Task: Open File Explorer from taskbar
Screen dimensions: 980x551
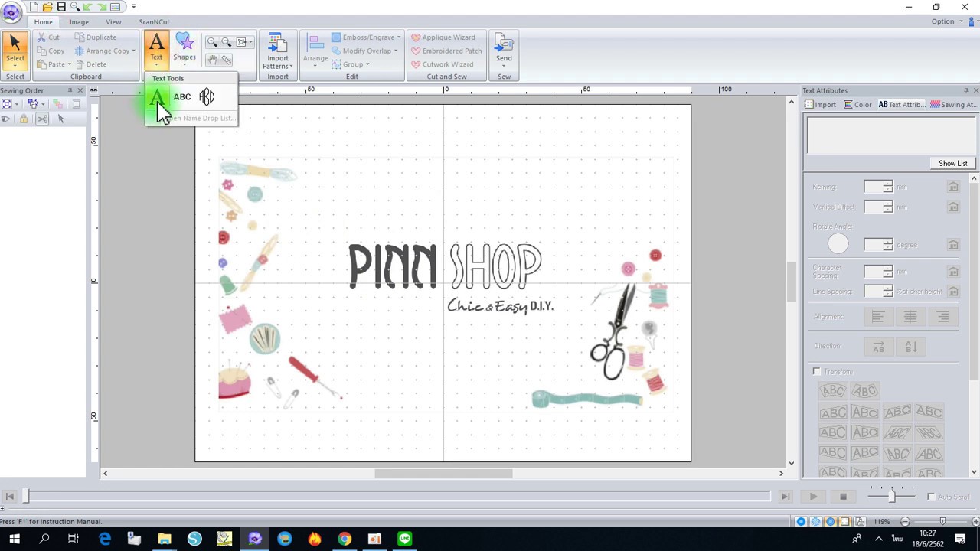Action: [165, 539]
